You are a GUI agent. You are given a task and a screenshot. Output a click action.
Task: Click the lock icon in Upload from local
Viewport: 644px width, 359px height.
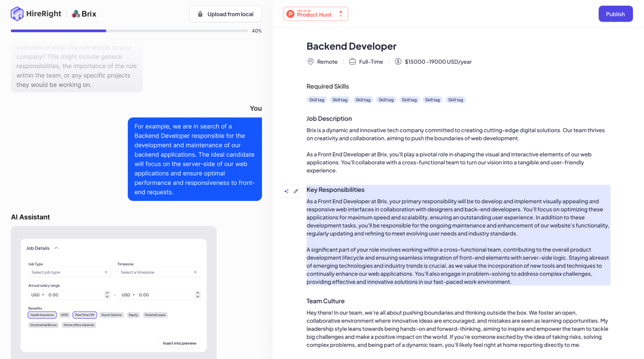(x=200, y=14)
